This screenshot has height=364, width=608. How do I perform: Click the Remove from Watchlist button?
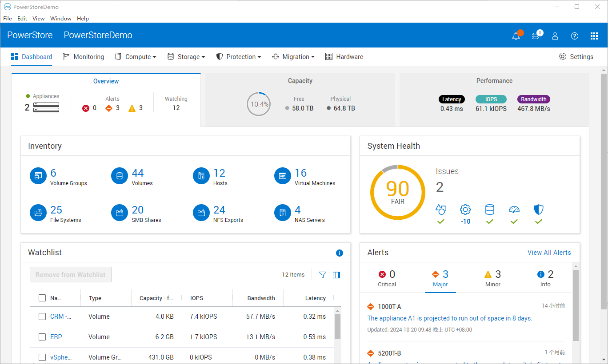pyautogui.click(x=71, y=275)
